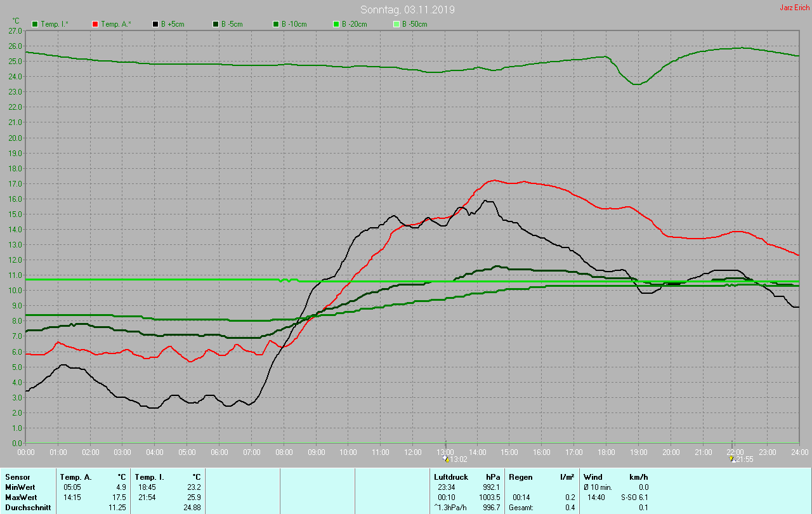Click the 24:00 time axis label
The height and width of the screenshot is (514, 812).
point(799,452)
